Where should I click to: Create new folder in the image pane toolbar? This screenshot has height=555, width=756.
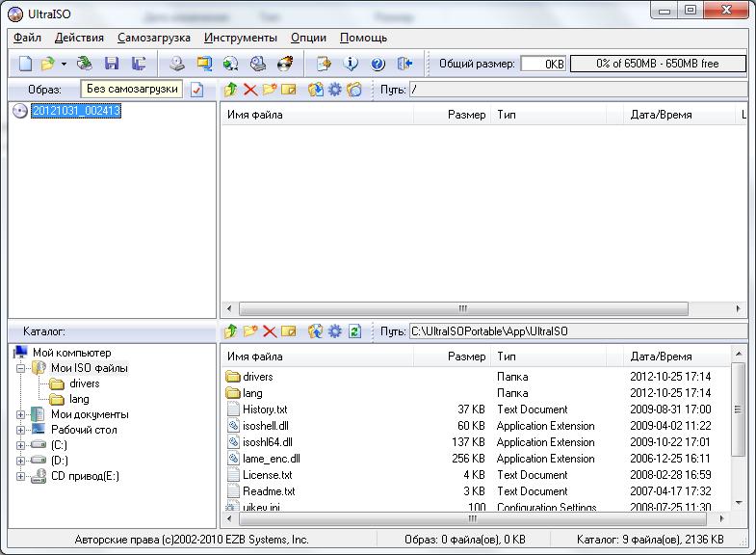pos(270,90)
